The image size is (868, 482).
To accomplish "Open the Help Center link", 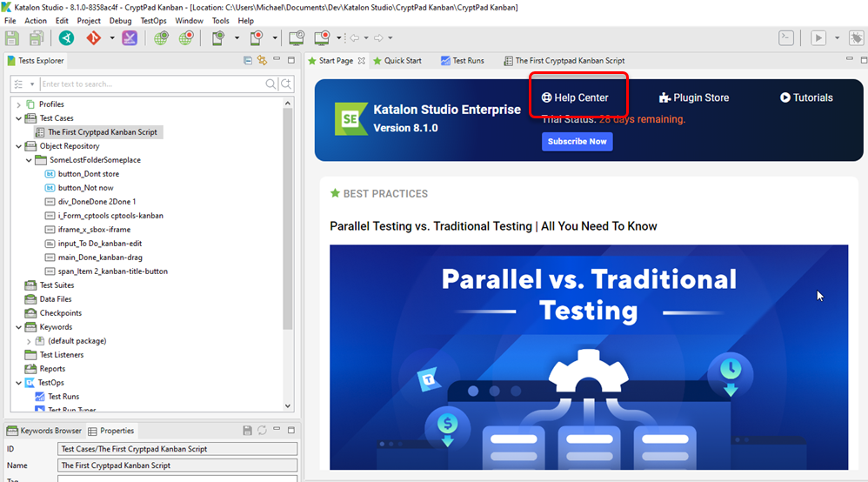I will pyautogui.click(x=575, y=97).
